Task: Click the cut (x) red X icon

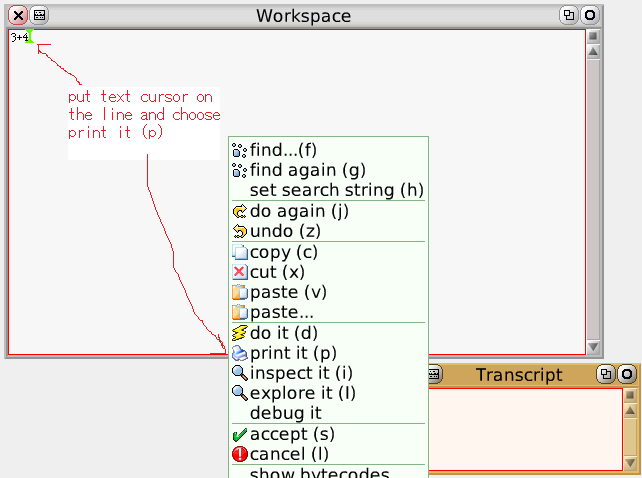Action: pos(239,272)
